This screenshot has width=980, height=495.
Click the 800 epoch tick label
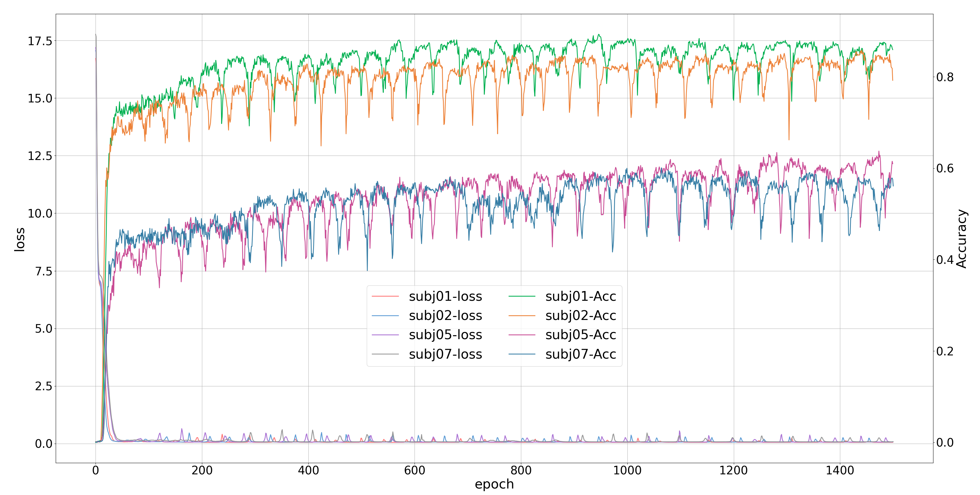(x=521, y=470)
